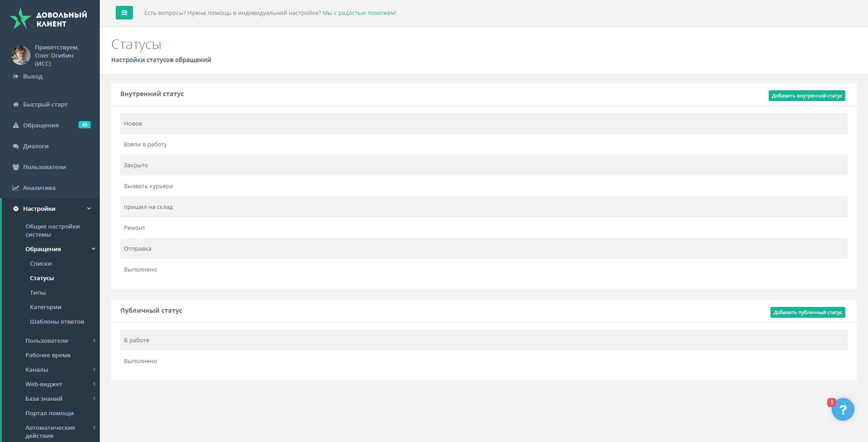Select the Типы submenu item
This screenshot has height=442, width=868.
click(x=38, y=292)
